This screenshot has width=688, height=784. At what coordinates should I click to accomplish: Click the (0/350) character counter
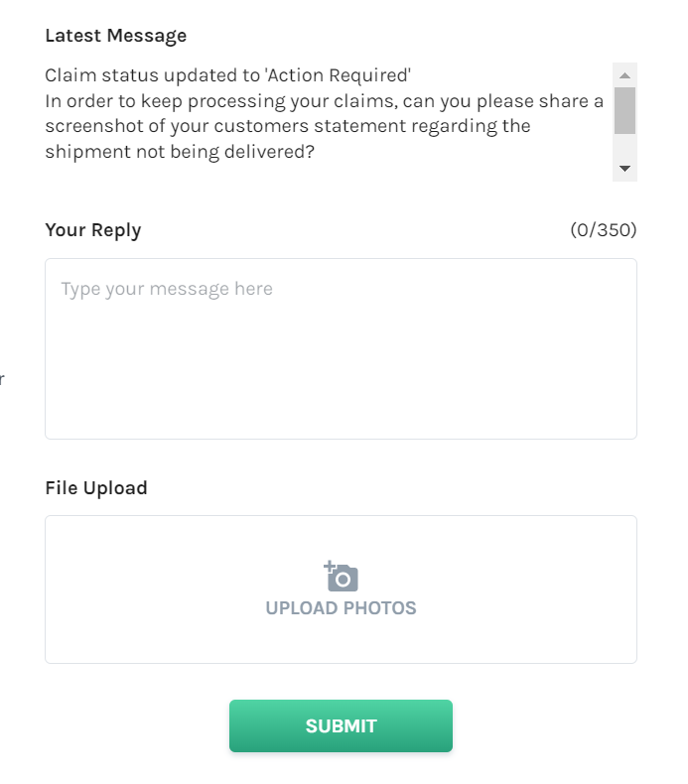point(604,230)
